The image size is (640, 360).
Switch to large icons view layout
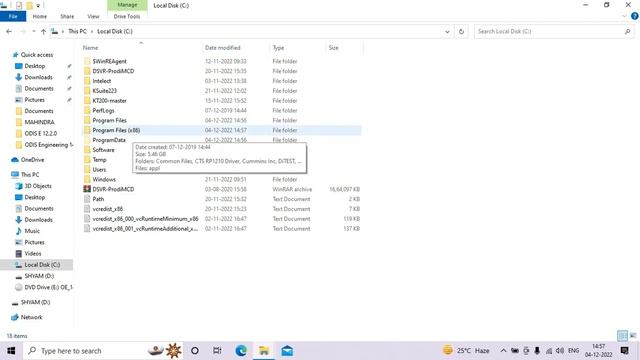[633, 336]
